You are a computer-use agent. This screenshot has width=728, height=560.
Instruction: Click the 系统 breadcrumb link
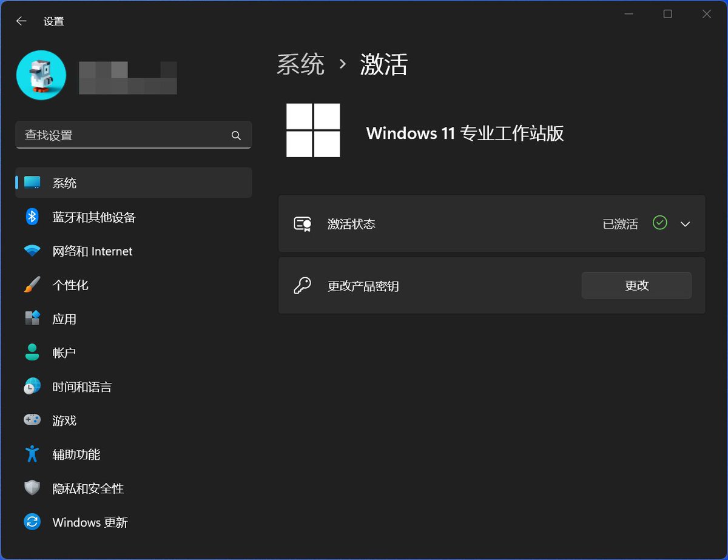tap(301, 64)
